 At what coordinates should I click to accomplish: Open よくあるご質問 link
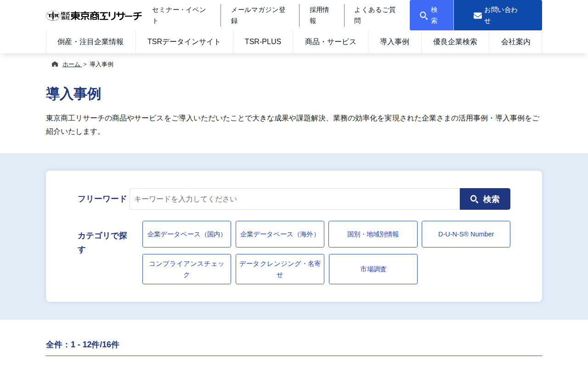(377, 15)
